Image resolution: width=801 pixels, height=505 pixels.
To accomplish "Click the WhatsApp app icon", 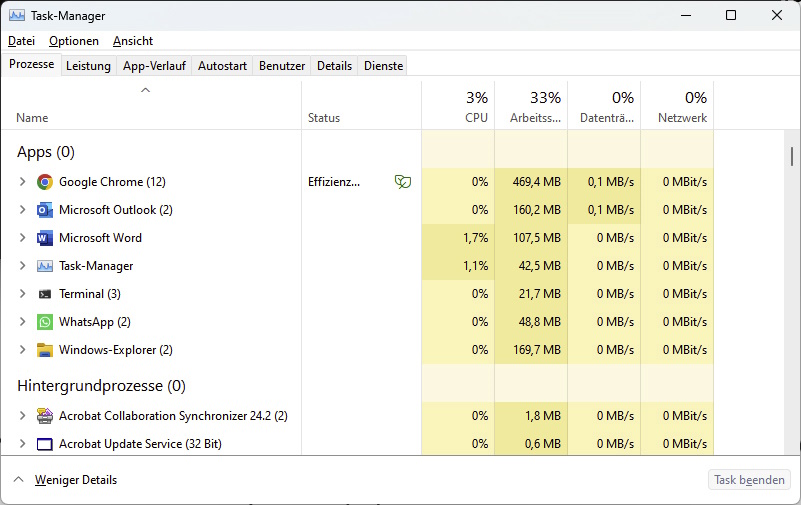I will [45, 322].
